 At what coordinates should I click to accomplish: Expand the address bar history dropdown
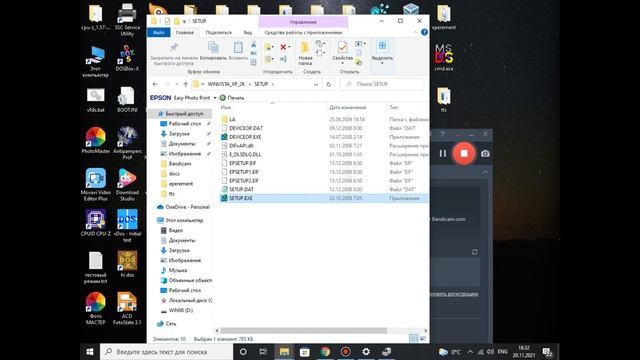(316, 84)
